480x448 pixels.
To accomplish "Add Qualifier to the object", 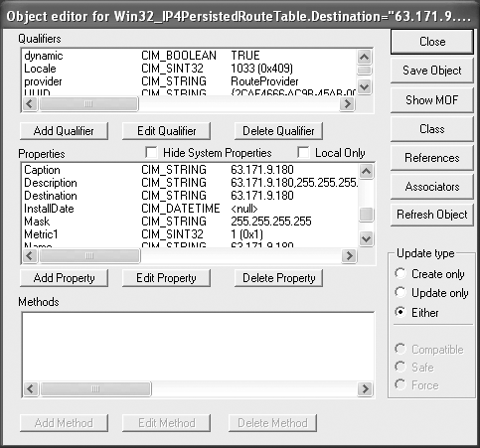I will [64, 131].
